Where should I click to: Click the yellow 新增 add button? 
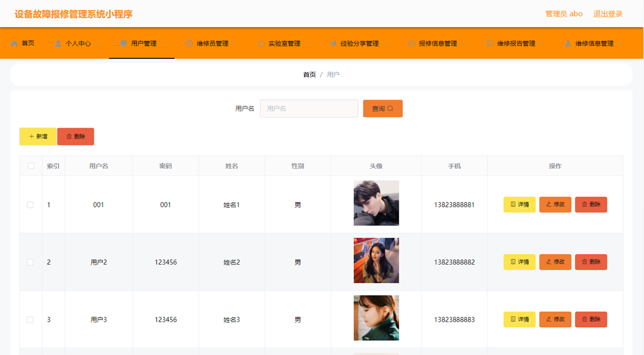pyautogui.click(x=38, y=136)
